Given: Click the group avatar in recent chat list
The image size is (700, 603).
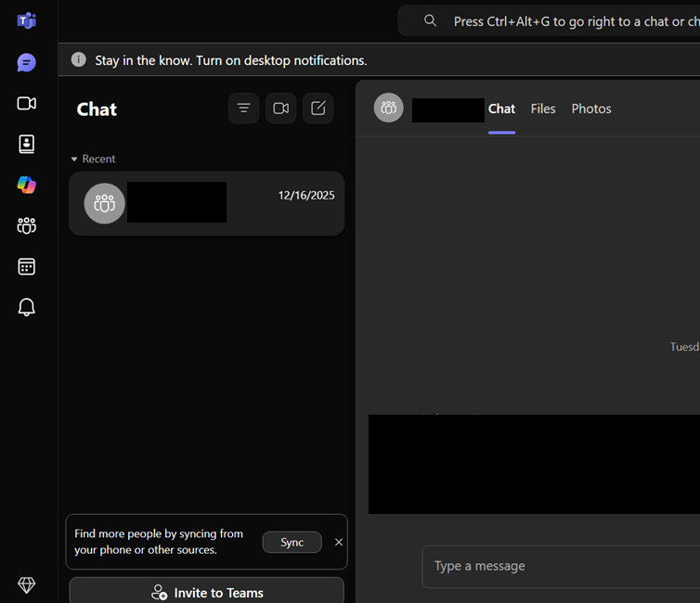Looking at the screenshot, I should [105, 203].
